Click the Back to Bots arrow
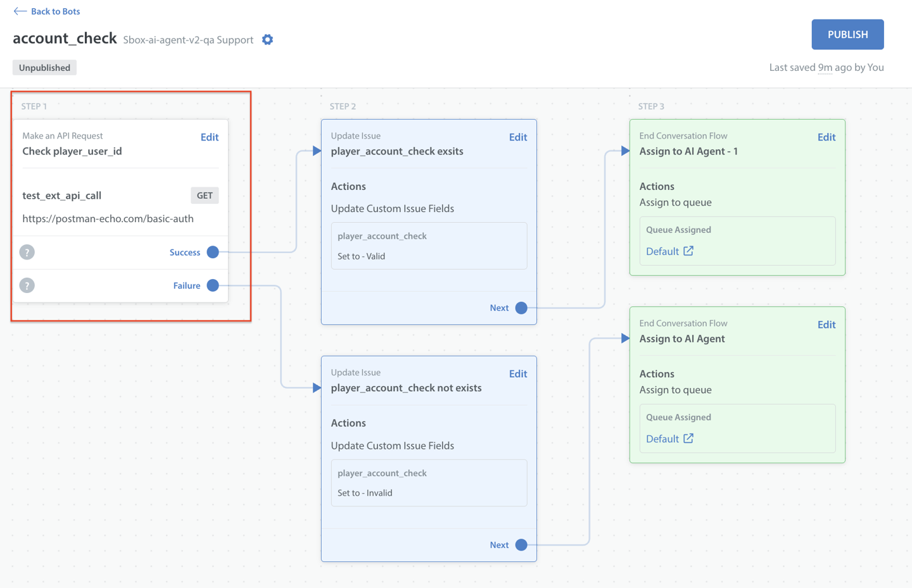This screenshot has height=588, width=912. 20,11
